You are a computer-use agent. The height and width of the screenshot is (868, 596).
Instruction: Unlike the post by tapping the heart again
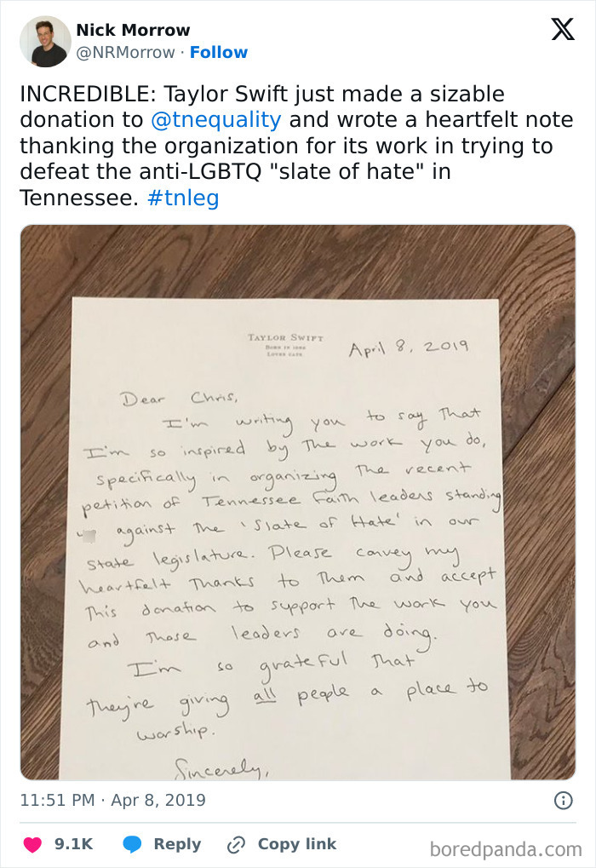[x=32, y=844]
